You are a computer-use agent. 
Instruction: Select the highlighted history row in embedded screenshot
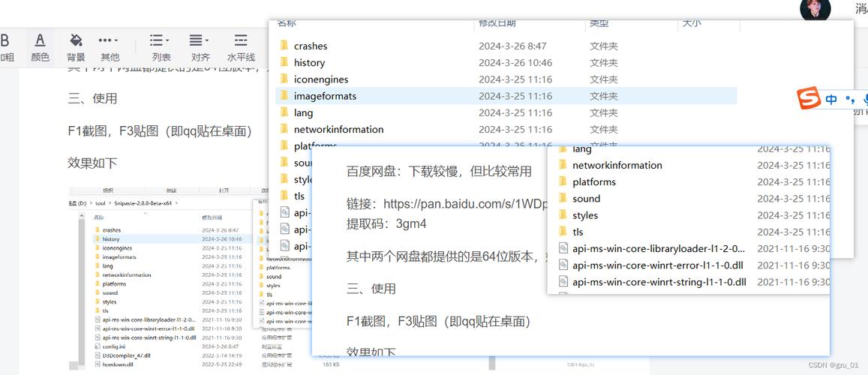point(172,239)
